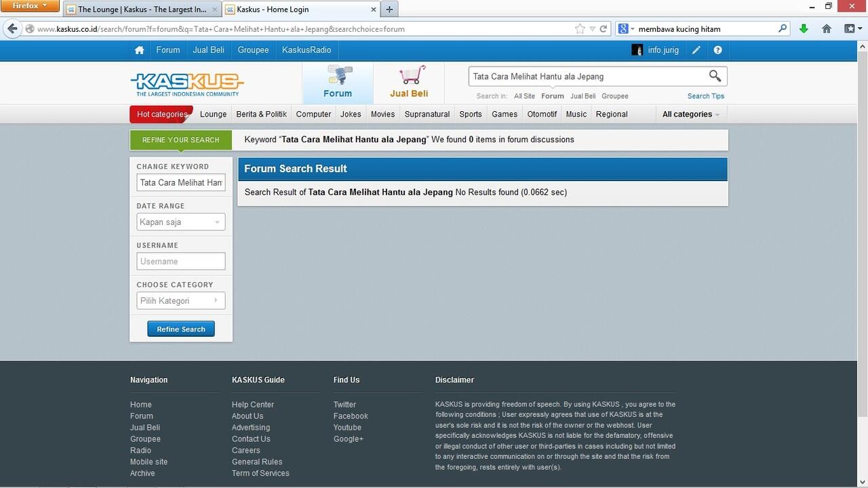868x488 pixels.
Task: Open the Date Range 'Kapan saja' dropdown
Action: click(181, 222)
